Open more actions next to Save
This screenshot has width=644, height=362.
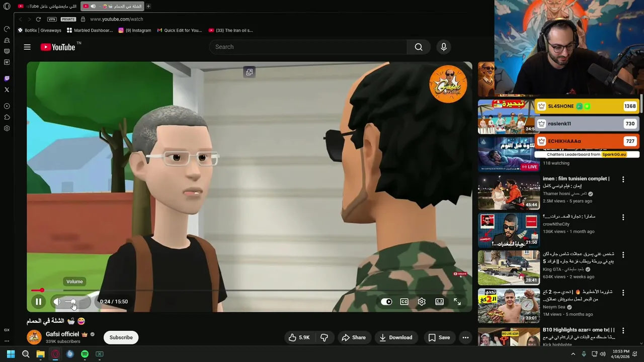coord(466,337)
